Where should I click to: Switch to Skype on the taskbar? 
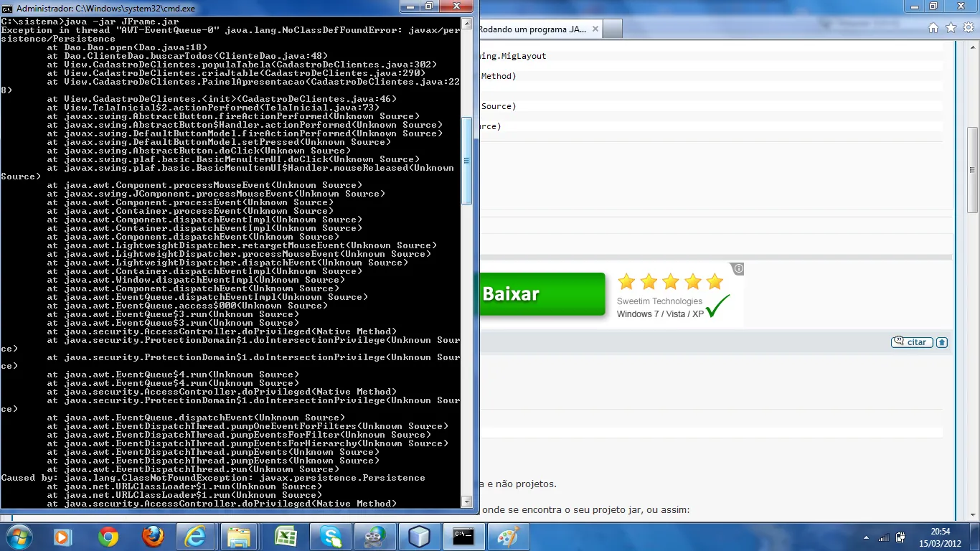(x=330, y=536)
